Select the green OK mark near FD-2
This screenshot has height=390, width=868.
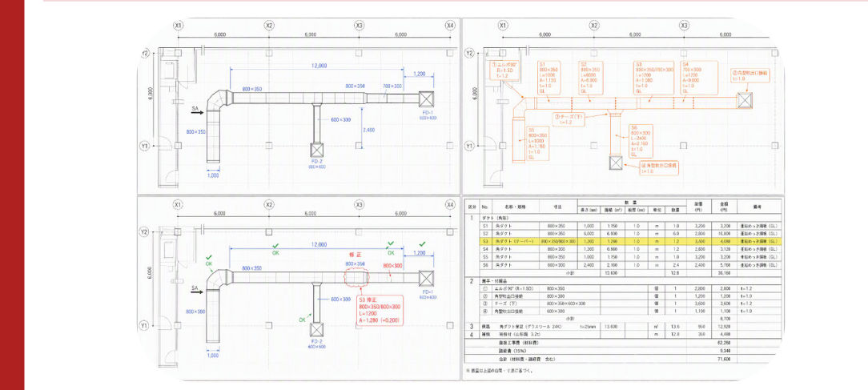[x=302, y=320]
